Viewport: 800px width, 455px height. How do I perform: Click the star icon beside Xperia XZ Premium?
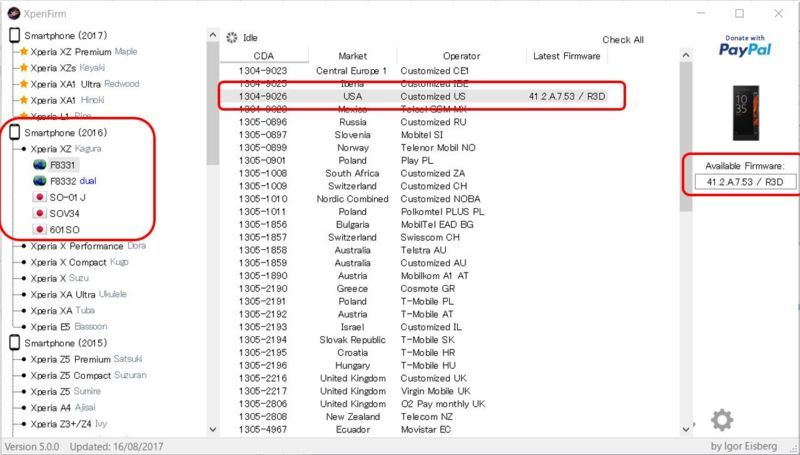click(x=23, y=52)
